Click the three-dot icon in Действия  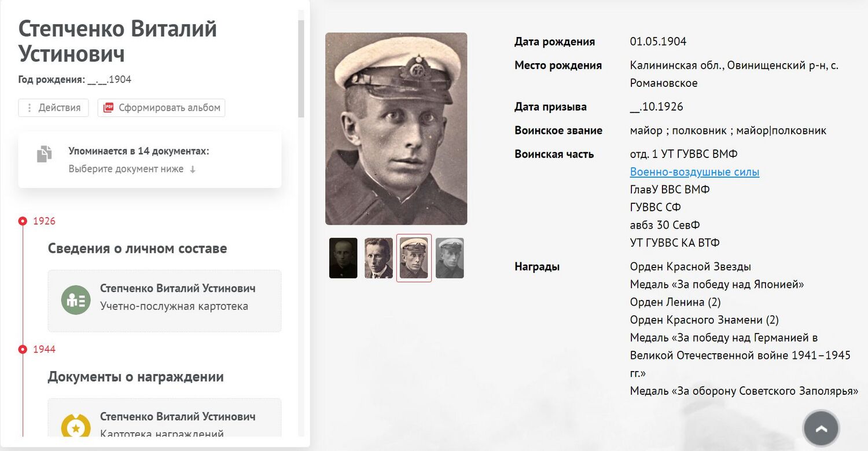(30, 108)
